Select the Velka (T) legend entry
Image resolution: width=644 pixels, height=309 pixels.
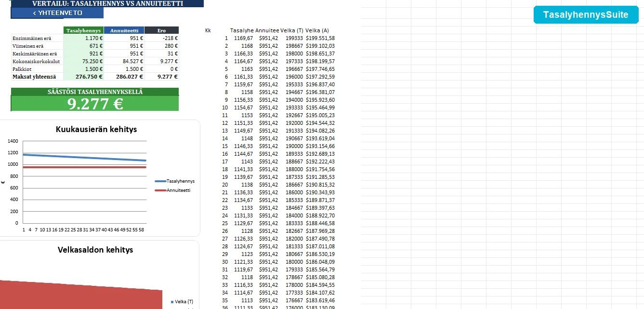[x=182, y=302]
